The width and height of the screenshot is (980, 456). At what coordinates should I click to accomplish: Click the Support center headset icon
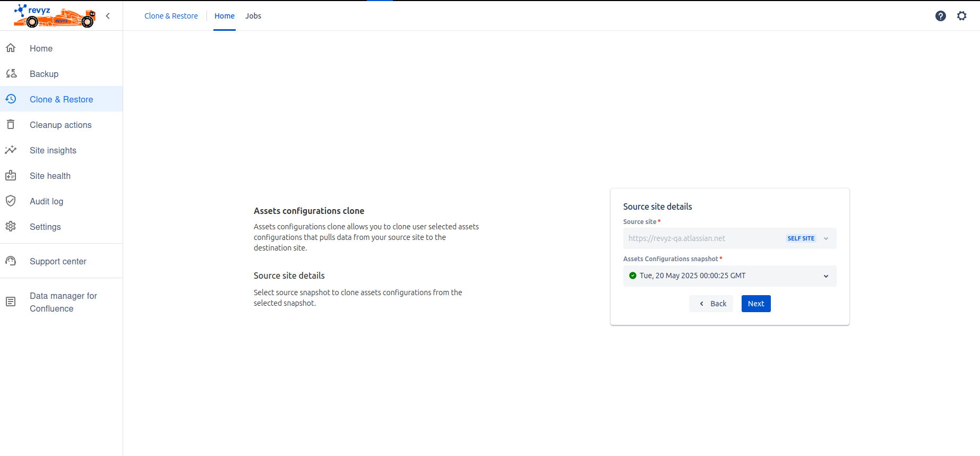point(11,261)
